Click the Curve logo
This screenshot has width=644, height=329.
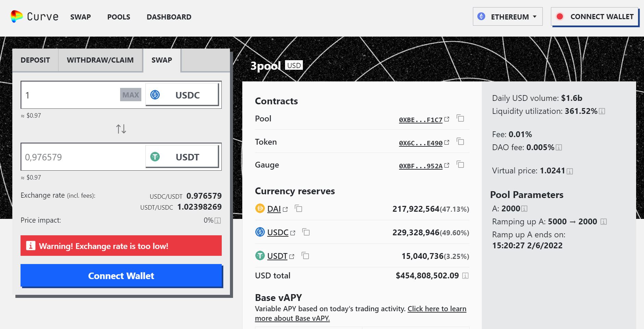34,16
